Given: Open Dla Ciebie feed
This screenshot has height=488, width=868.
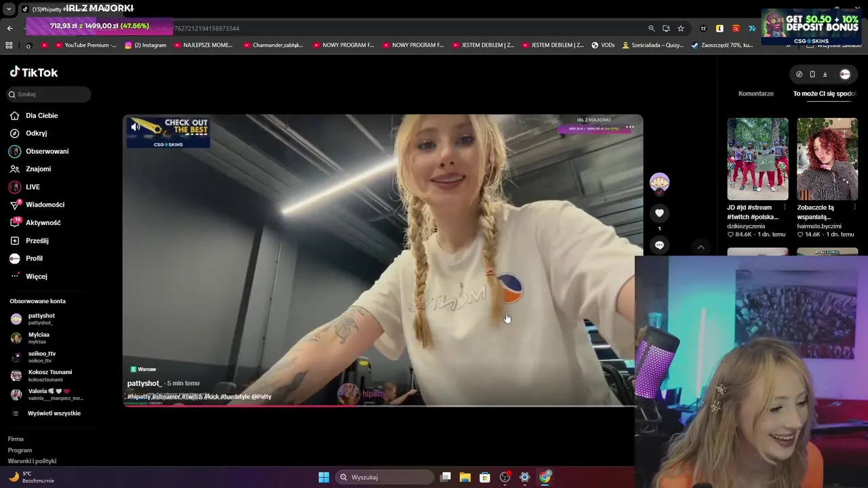Looking at the screenshot, I should [x=41, y=116].
